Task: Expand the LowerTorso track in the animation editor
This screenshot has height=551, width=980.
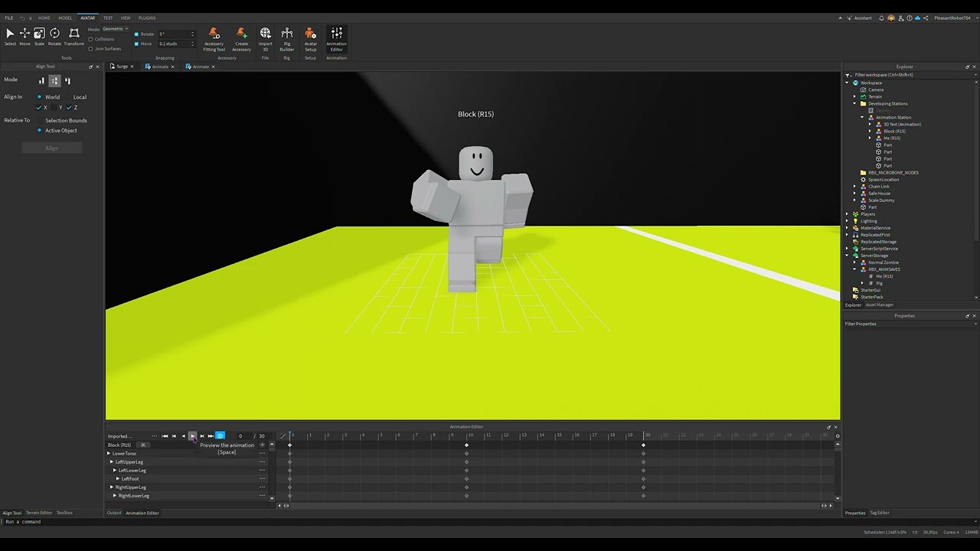Action: click(109, 453)
